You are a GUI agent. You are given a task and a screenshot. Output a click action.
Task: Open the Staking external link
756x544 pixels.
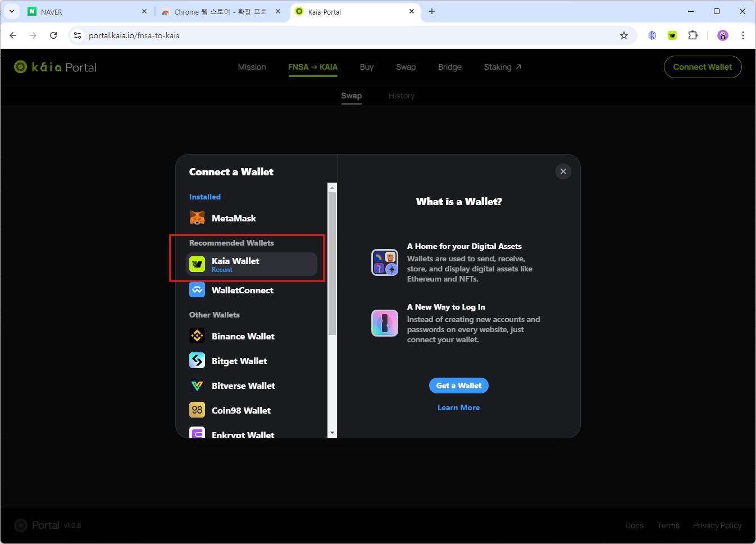point(503,67)
